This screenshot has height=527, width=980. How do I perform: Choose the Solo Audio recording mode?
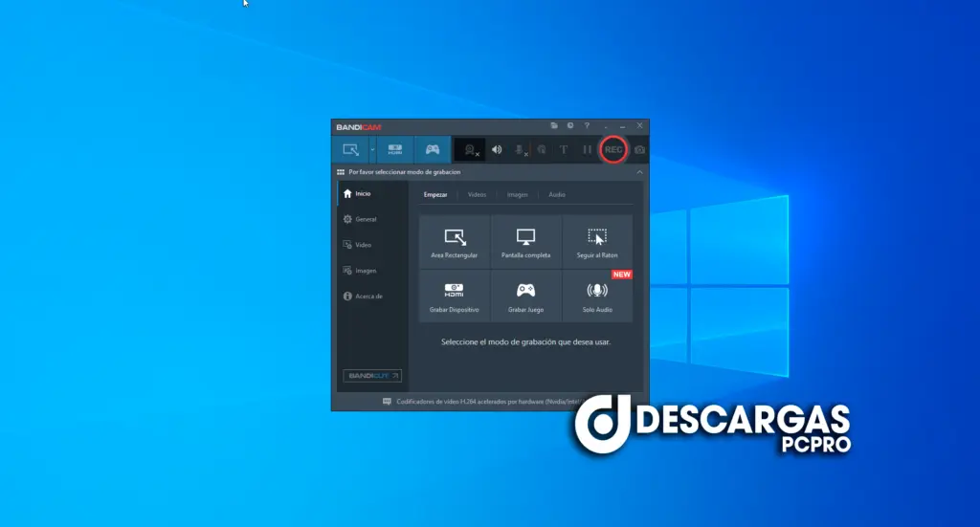(597, 296)
